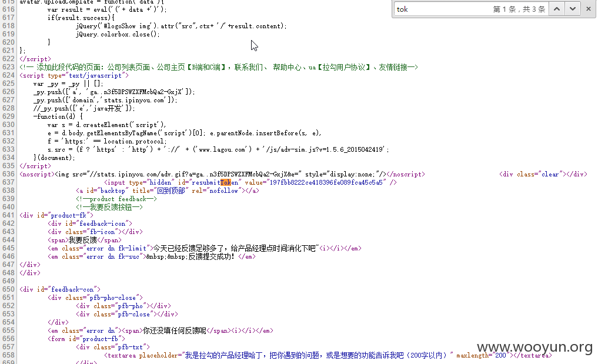This screenshot has height=364, width=598.
Task: Click the 回到顶部 title value
Action: click(171, 191)
